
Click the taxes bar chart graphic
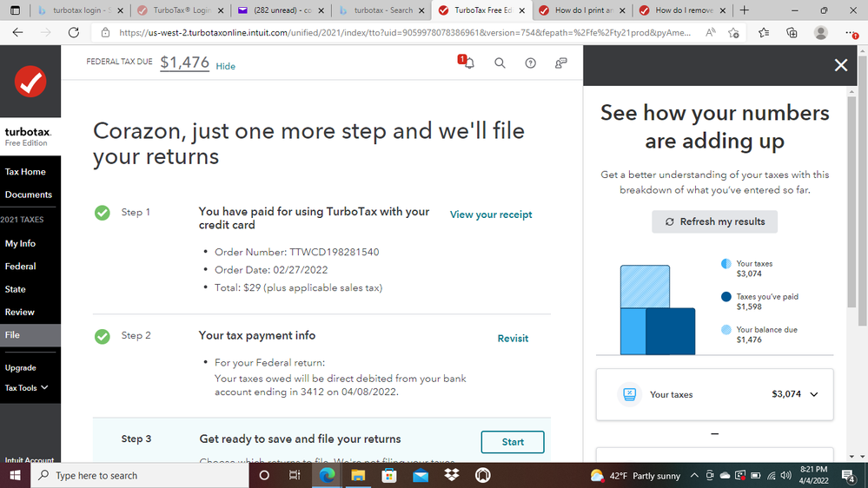[x=657, y=310]
